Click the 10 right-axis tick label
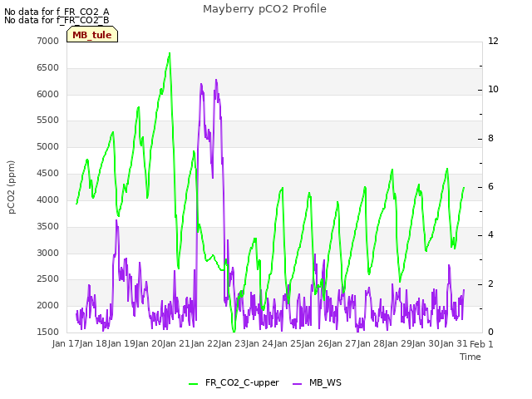The height and width of the screenshot is (399, 532). point(493,89)
